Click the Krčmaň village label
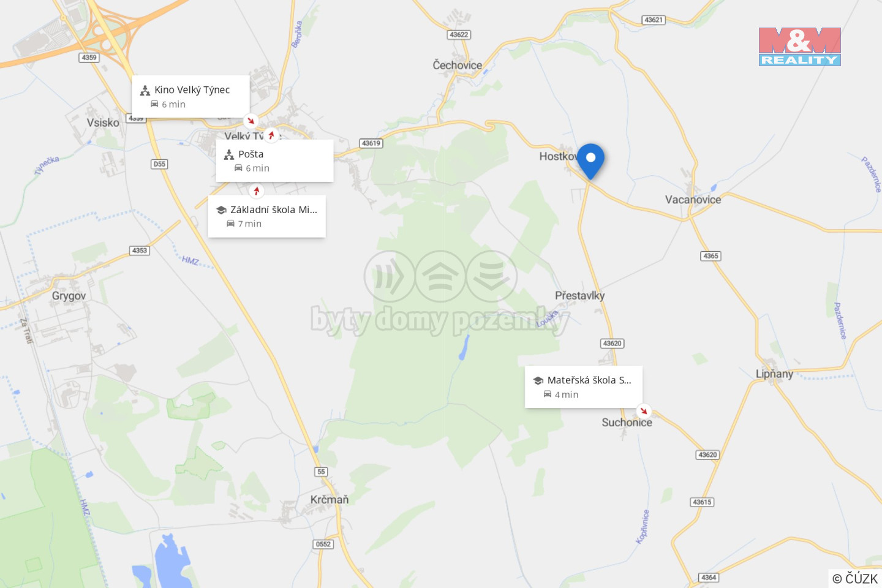Image resolution: width=882 pixels, height=588 pixels. point(330,500)
